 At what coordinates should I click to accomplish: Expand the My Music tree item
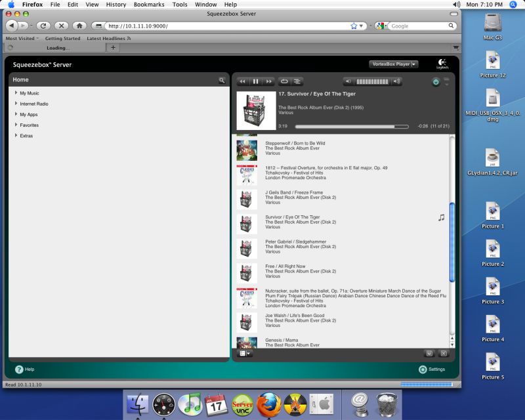pyautogui.click(x=16, y=93)
